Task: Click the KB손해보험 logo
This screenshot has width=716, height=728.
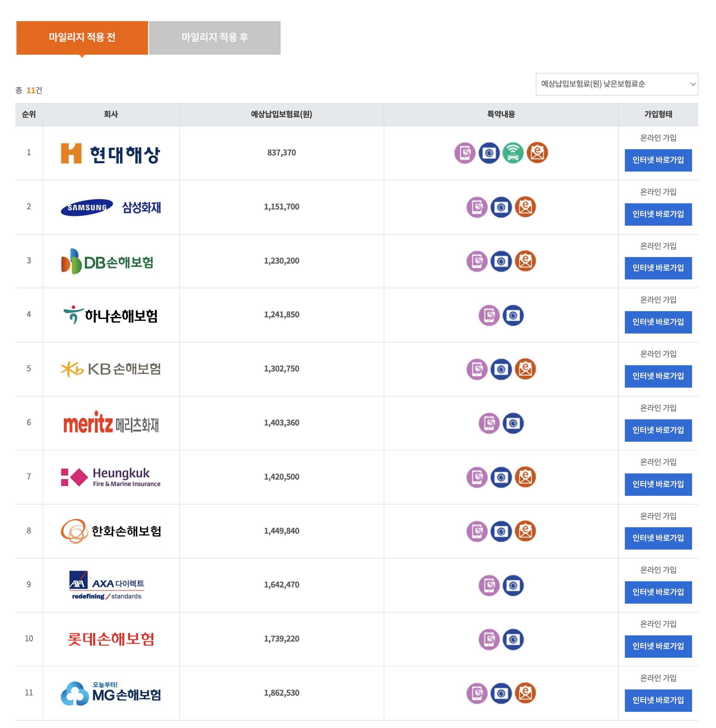Action: coord(111,369)
